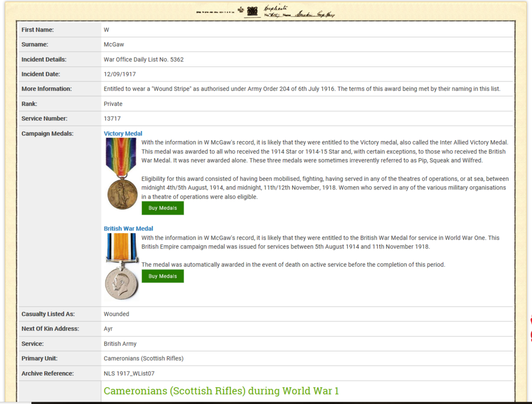Click the British War Medal paragraph about '5th August 1914'

coord(320,242)
